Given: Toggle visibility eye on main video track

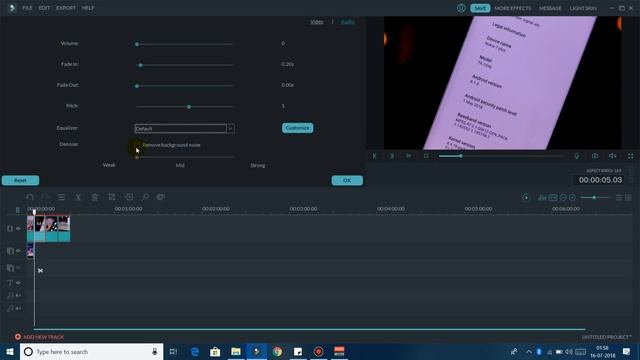Looking at the screenshot, I should pyautogui.click(x=18, y=229).
